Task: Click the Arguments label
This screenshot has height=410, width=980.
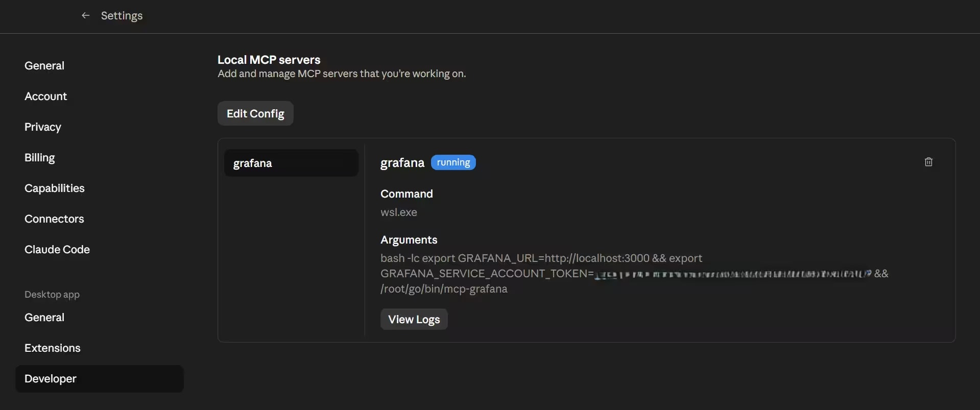Action: click(409, 240)
